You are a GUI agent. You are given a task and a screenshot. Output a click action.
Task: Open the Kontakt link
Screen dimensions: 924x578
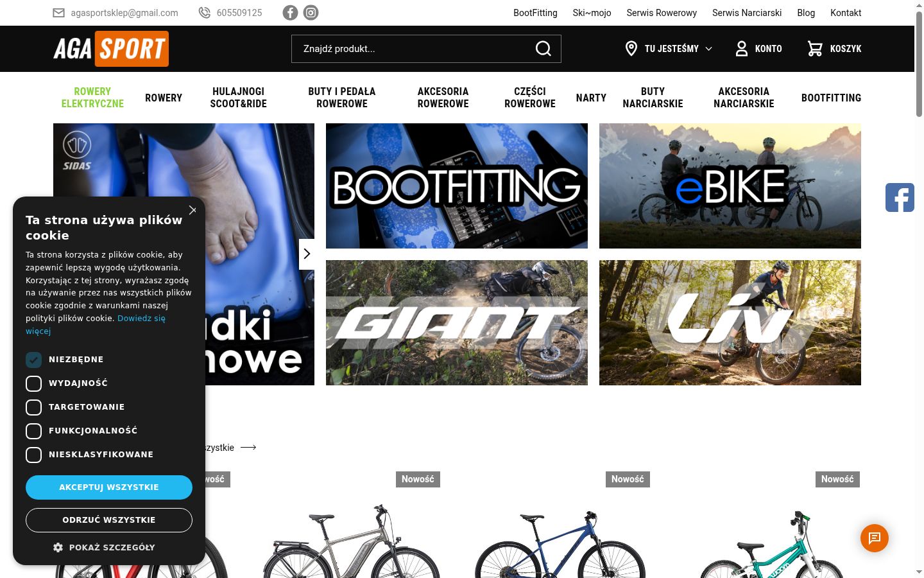[846, 13]
